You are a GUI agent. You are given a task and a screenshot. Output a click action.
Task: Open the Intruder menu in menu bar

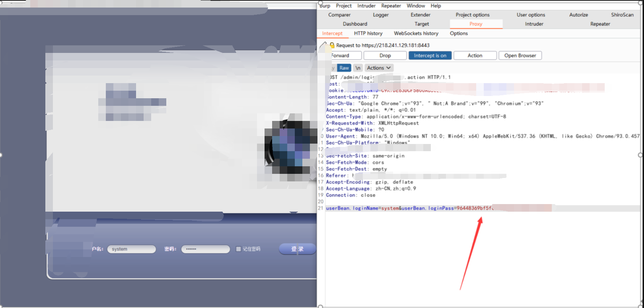366,6
